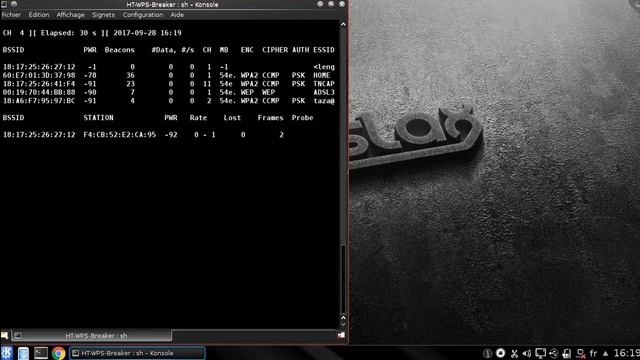This screenshot has height=360, width=640.
Task: Click the new tab icon in Konsole's tab bar
Action: (4, 336)
